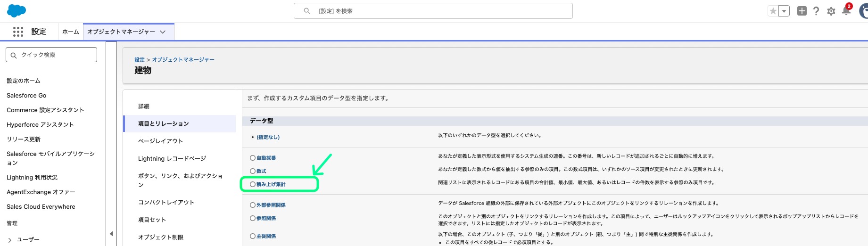Open the オブジェクトマネージャー tab dropdown chevron
Screen dimensions: 868x246
tap(163, 32)
